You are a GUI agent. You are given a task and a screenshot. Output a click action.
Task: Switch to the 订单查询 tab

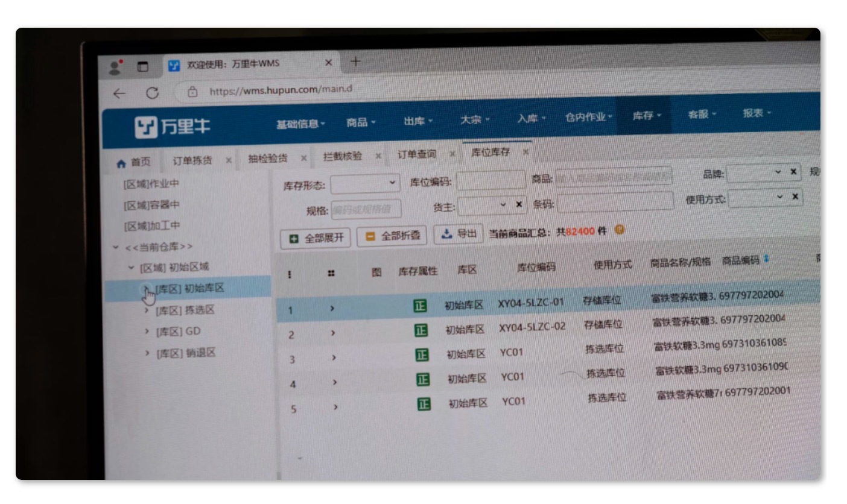click(416, 154)
